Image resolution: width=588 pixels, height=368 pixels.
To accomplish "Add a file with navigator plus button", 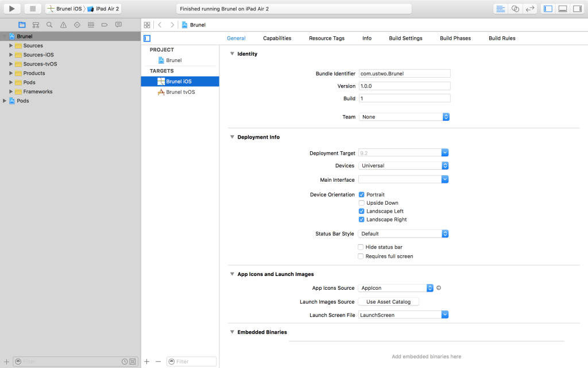I will coord(6,362).
